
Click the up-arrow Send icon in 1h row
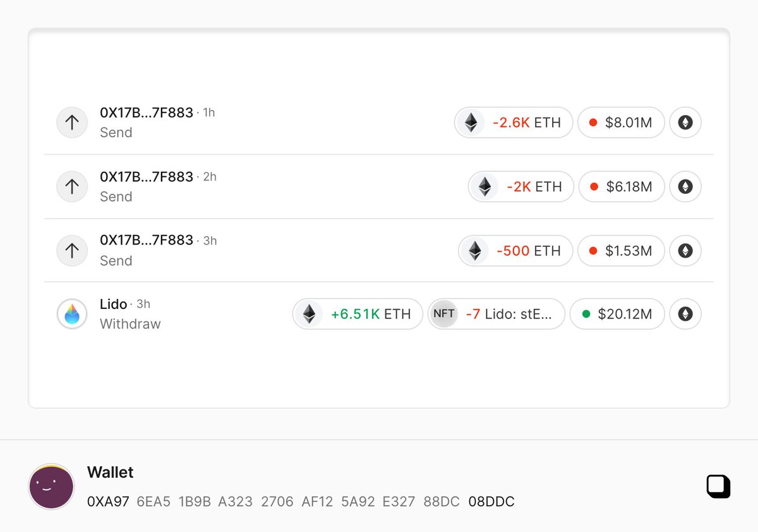72,122
